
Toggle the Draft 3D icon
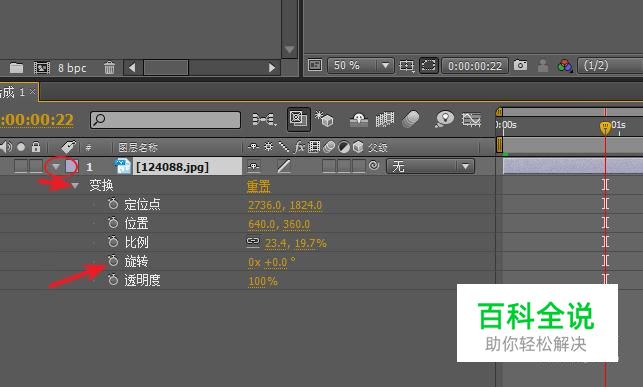click(x=324, y=119)
